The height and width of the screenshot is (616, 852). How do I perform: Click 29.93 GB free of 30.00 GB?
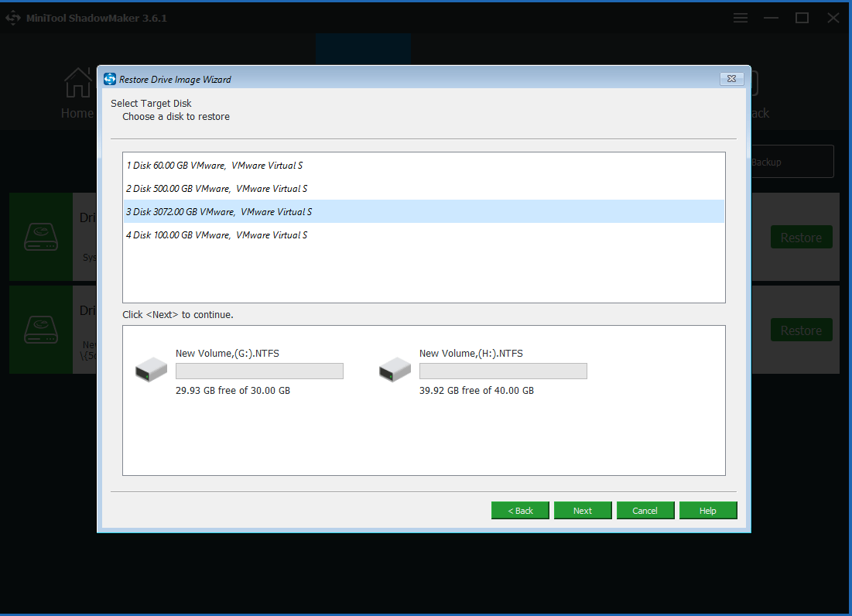(233, 391)
